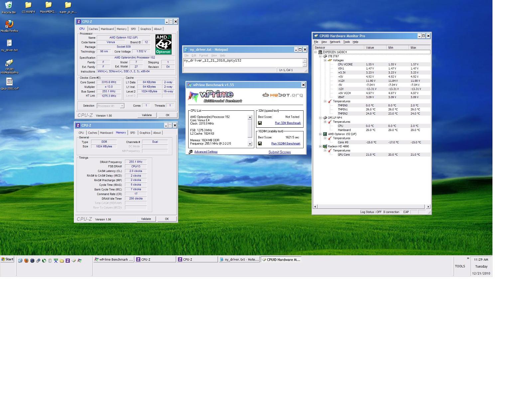Switch to SPD tab in the CPU-Z memory timings window

pos(133,133)
